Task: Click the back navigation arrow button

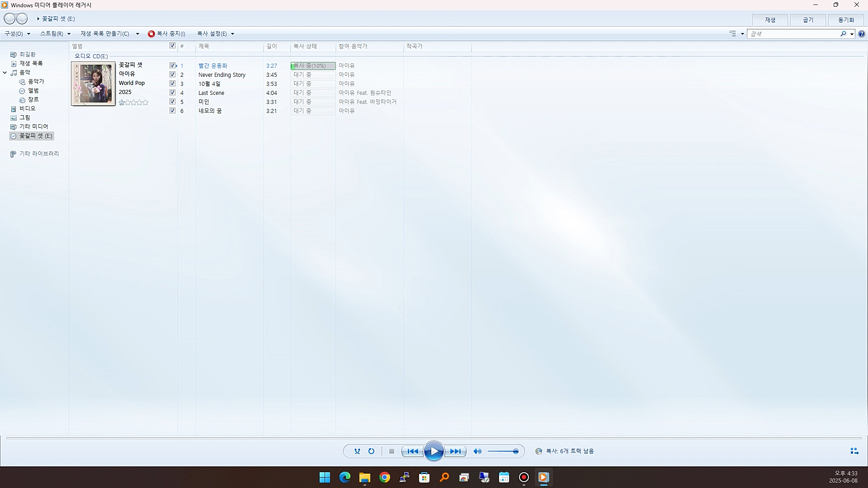Action: [9, 19]
